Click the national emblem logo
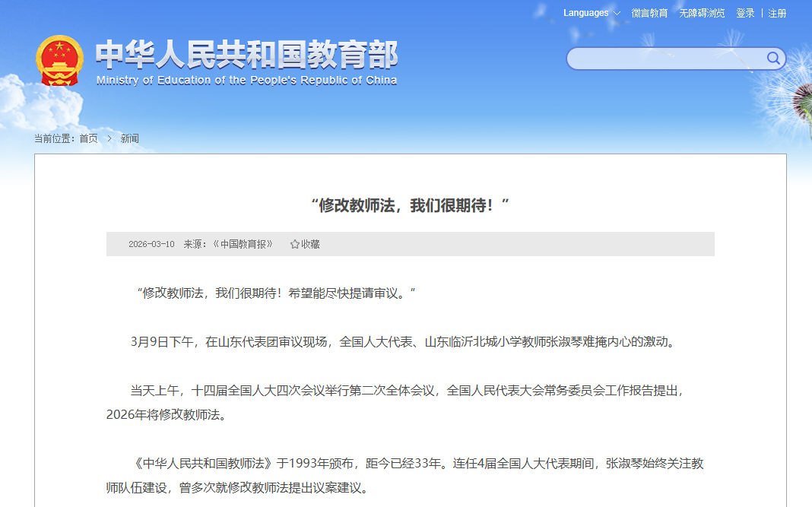The height and width of the screenshot is (507, 812). (x=59, y=61)
